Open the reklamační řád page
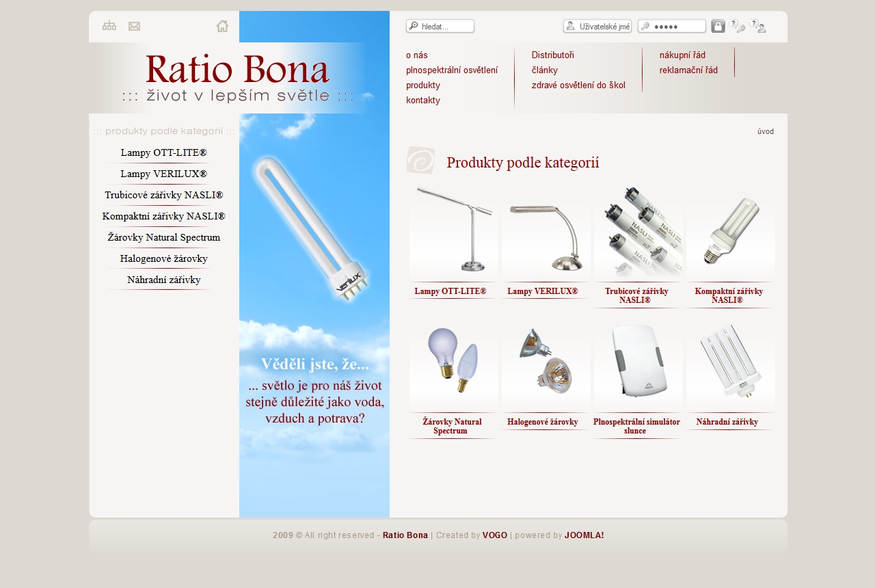 (x=688, y=70)
